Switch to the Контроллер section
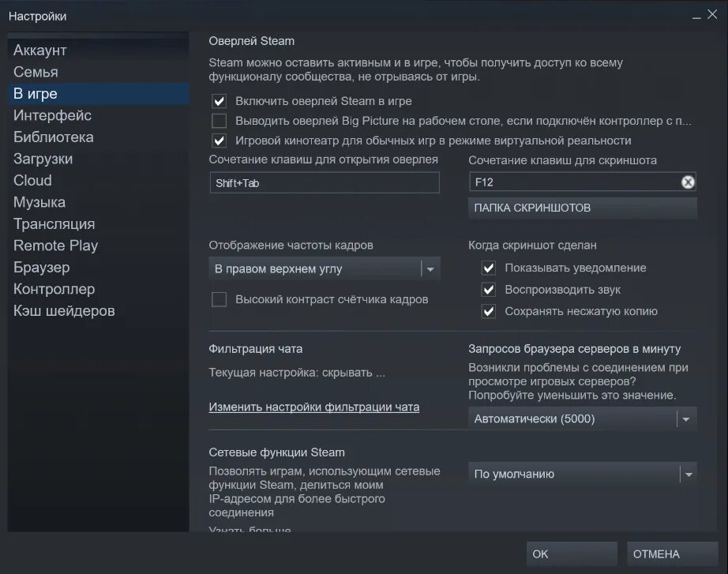 pyautogui.click(x=98, y=289)
